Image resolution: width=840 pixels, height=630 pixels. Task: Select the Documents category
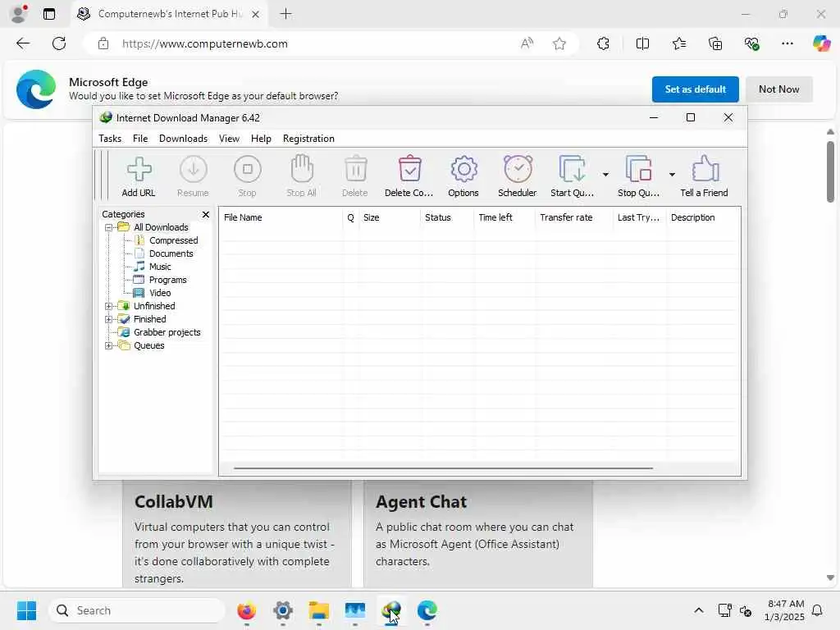point(171,253)
